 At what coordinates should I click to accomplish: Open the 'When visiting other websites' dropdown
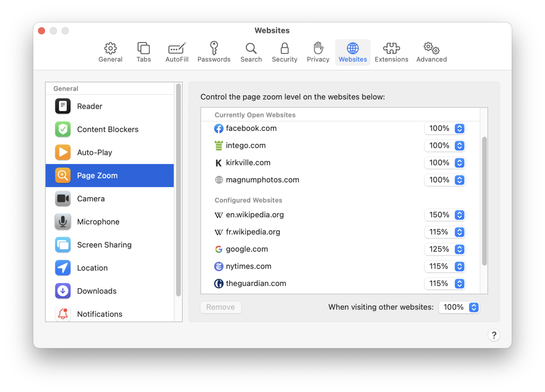pos(473,307)
